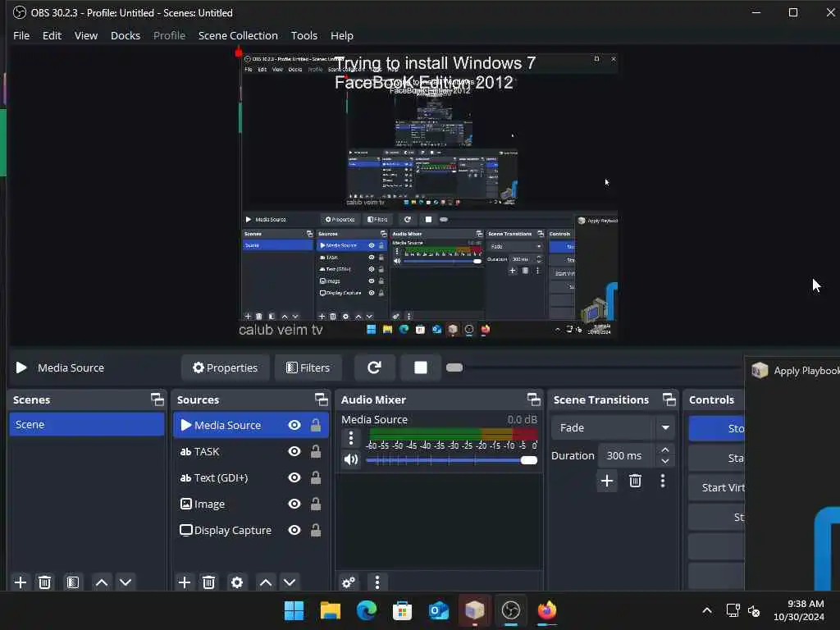Open Media Source audio track options menu
The width and height of the screenshot is (840, 630).
pos(351,438)
